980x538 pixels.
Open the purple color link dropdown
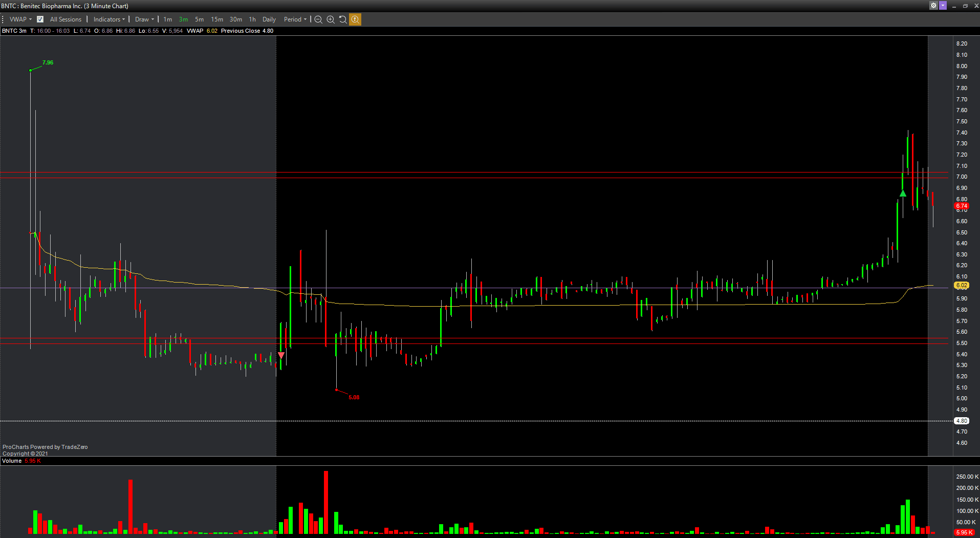click(943, 6)
